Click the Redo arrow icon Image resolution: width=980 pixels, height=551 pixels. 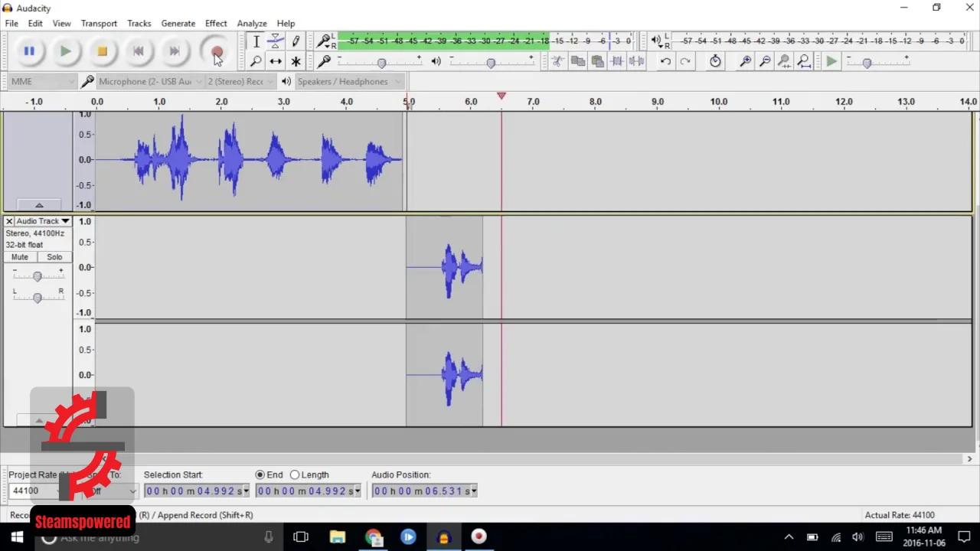(x=685, y=61)
